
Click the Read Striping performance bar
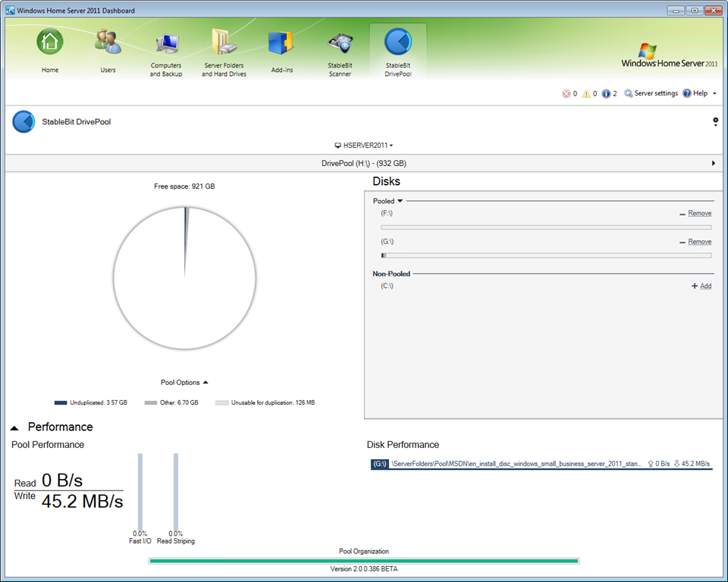point(176,491)
